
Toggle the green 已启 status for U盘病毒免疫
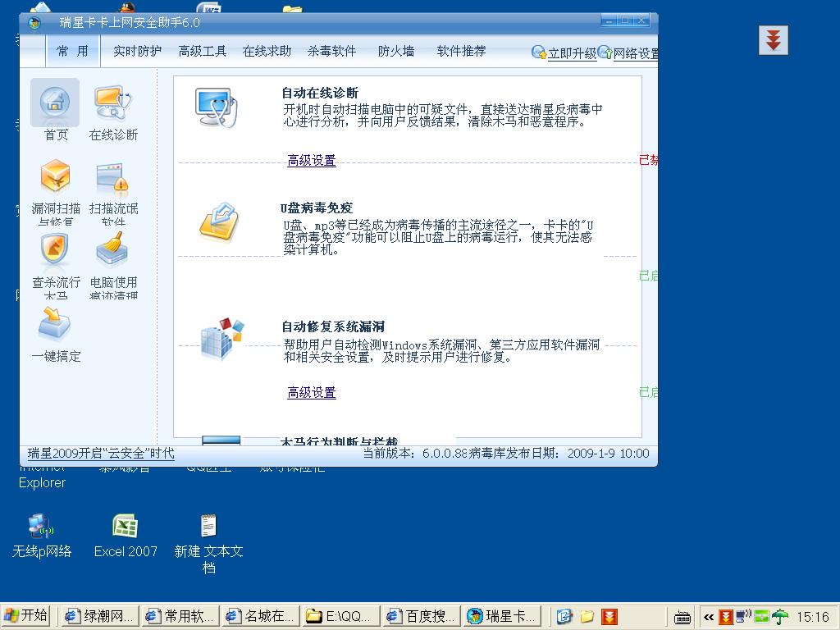(x=648, y=276)
